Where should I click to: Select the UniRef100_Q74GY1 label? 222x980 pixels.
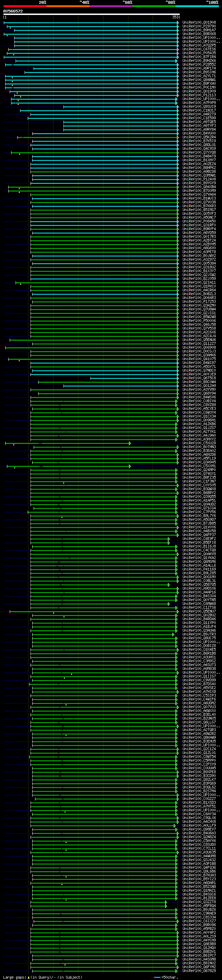[199, 473]
